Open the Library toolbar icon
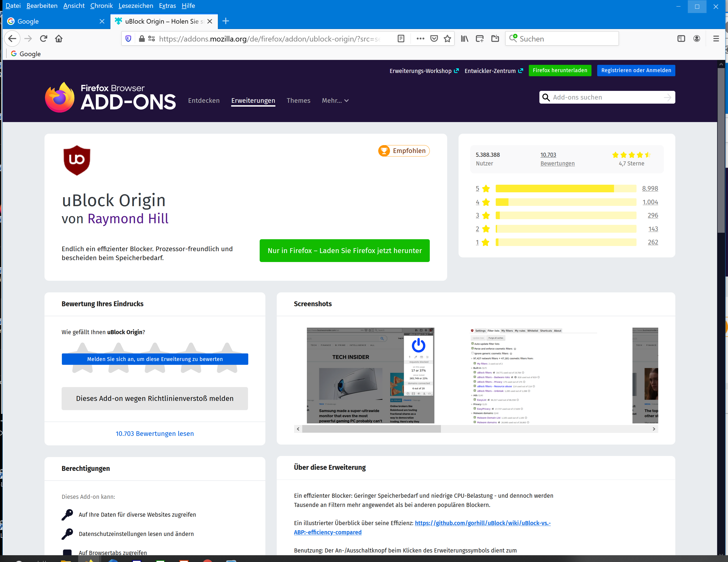Screen dimensions: 728x562 point(464,39)
